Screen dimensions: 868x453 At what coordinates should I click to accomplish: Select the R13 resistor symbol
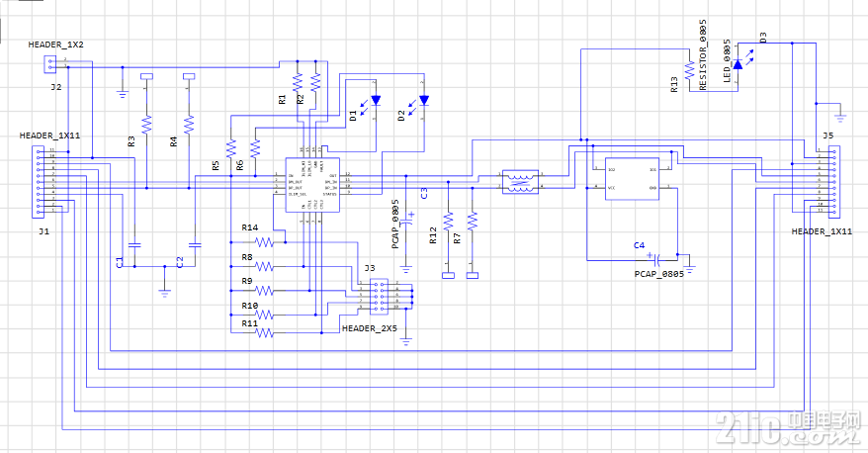690,70
